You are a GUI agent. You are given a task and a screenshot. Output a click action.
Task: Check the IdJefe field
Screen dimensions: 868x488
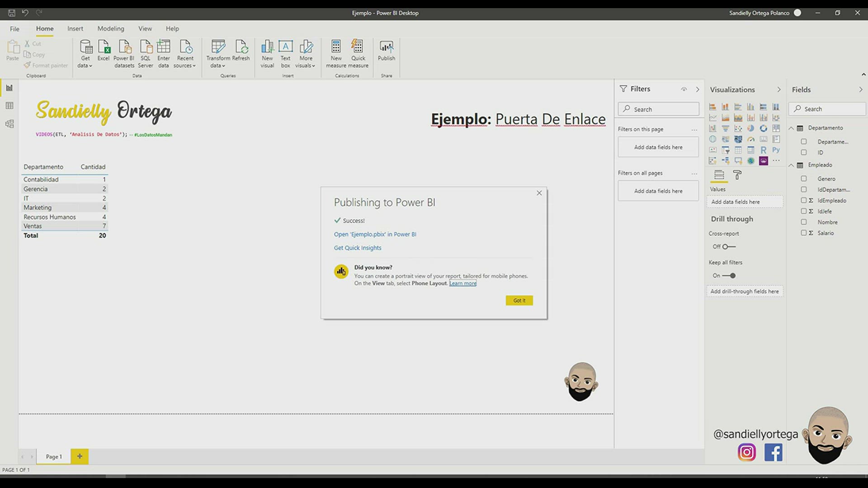803,211
